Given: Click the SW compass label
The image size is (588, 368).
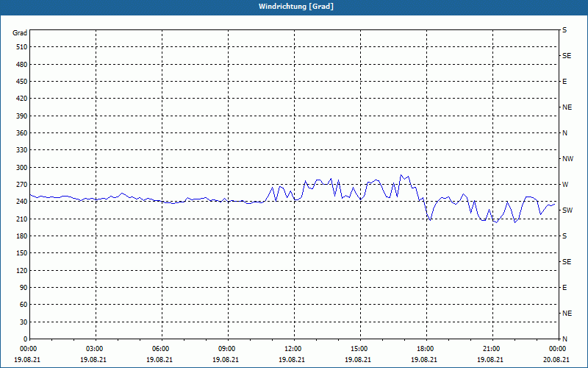Looking at the screenshot, I should (x=567, y=210).
